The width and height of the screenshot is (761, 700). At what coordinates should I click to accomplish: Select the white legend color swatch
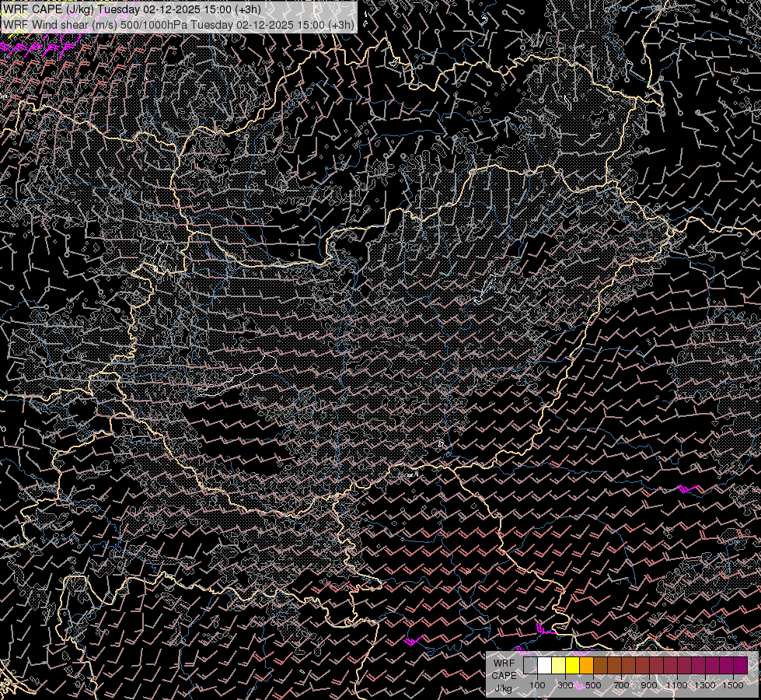coord(545,665)
